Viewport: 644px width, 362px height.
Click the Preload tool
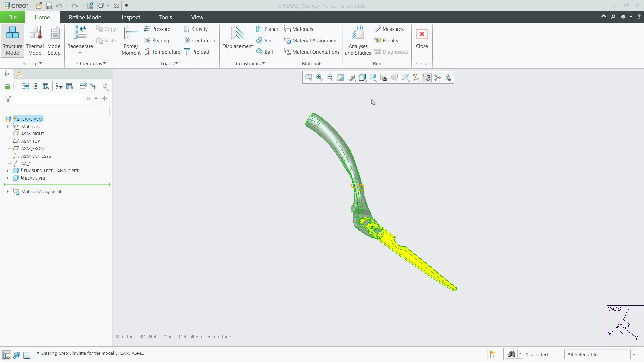point(197,52)
